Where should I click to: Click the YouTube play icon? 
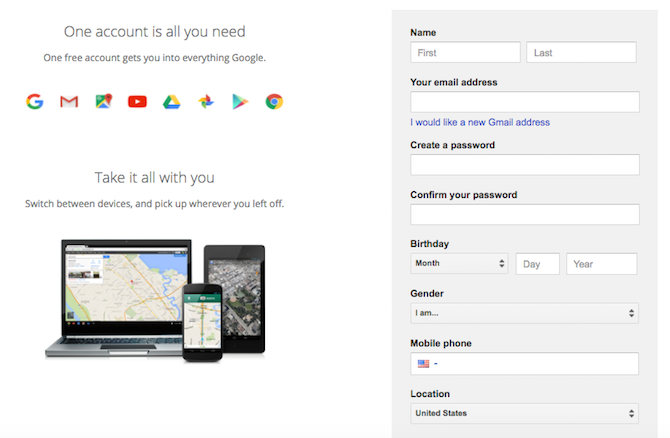[137, 101]
